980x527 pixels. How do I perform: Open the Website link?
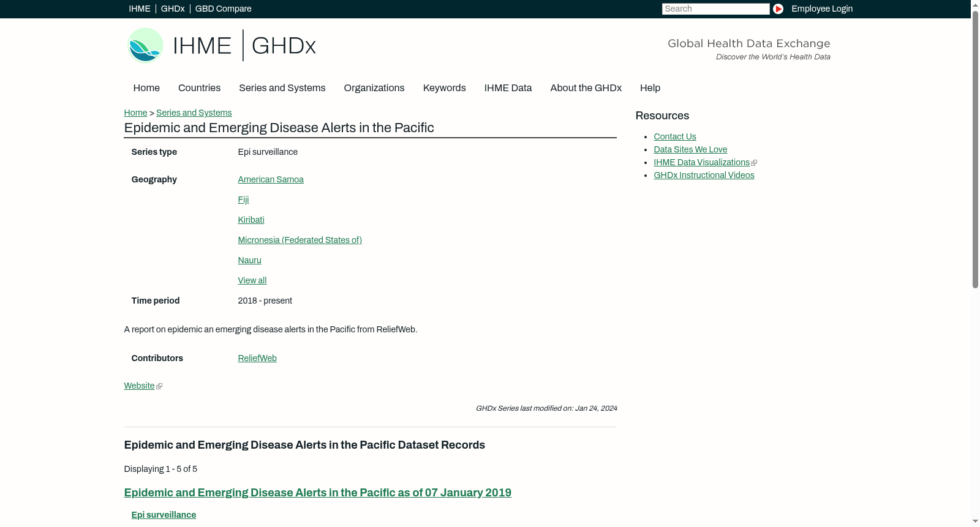(139, 386)
